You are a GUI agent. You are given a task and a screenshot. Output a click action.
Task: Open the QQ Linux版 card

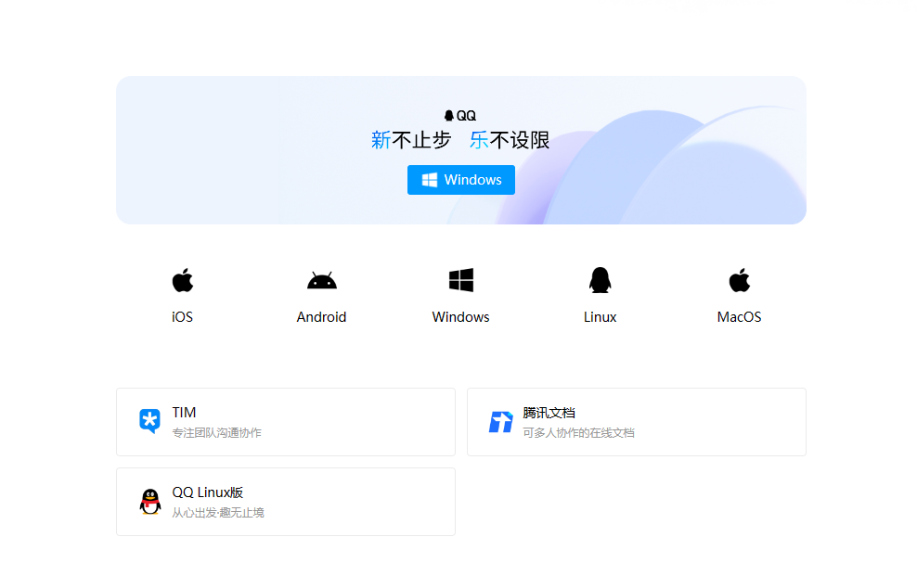click(285, 501)
